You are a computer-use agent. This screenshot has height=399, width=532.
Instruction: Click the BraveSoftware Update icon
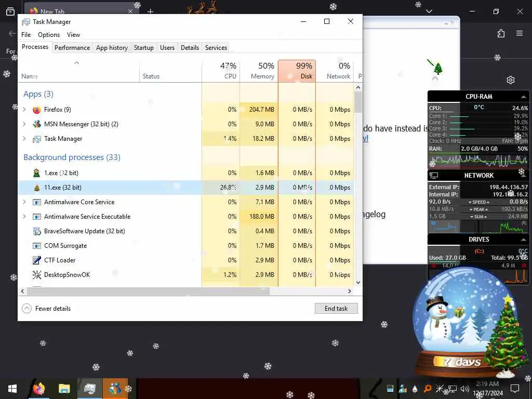pos(37,231)
